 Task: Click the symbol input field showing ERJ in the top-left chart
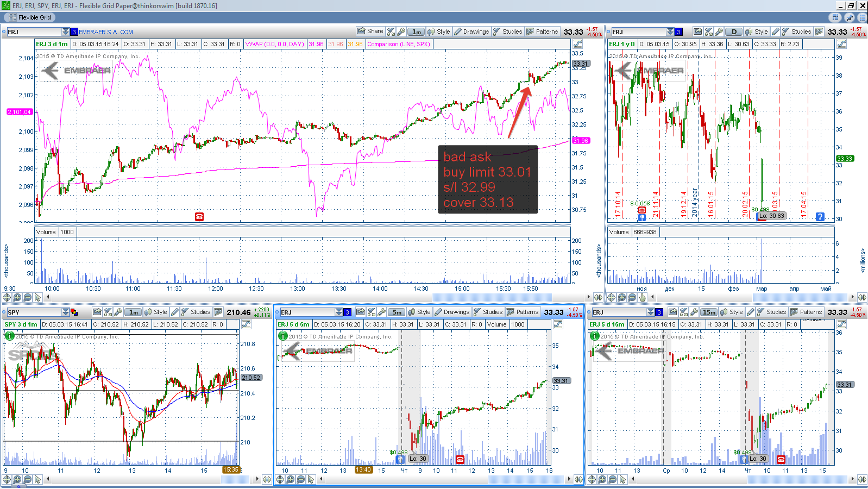[x=34, y=32]
